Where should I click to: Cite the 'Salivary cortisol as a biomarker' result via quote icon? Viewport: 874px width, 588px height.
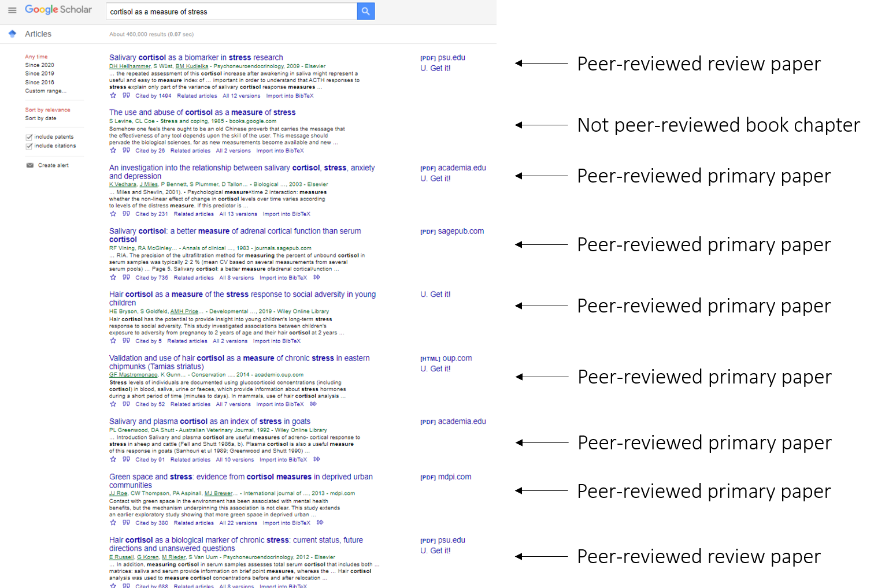point(126,95)
